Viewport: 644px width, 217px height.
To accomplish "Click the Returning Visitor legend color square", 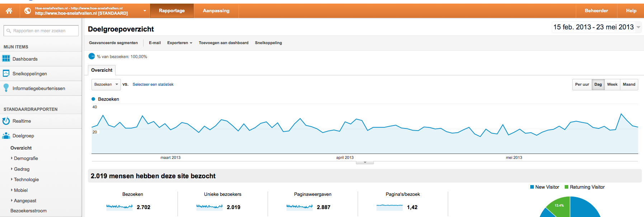I will (x=567, y=187).
